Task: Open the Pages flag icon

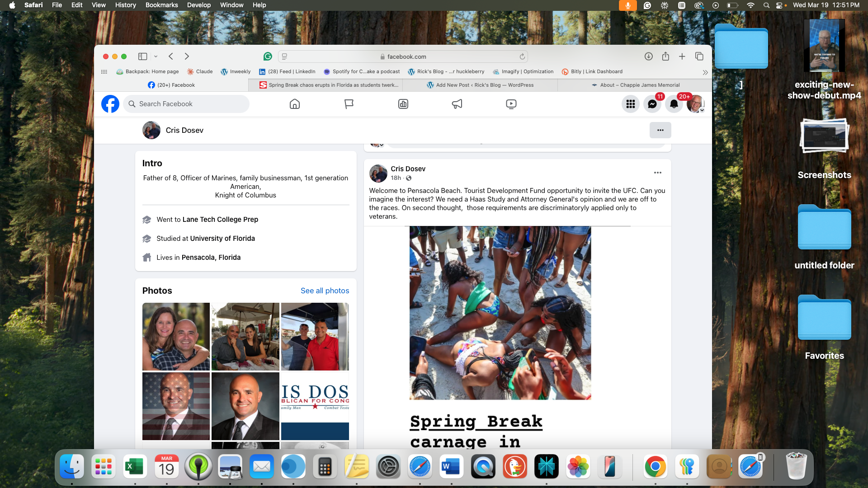Action: 349,104
